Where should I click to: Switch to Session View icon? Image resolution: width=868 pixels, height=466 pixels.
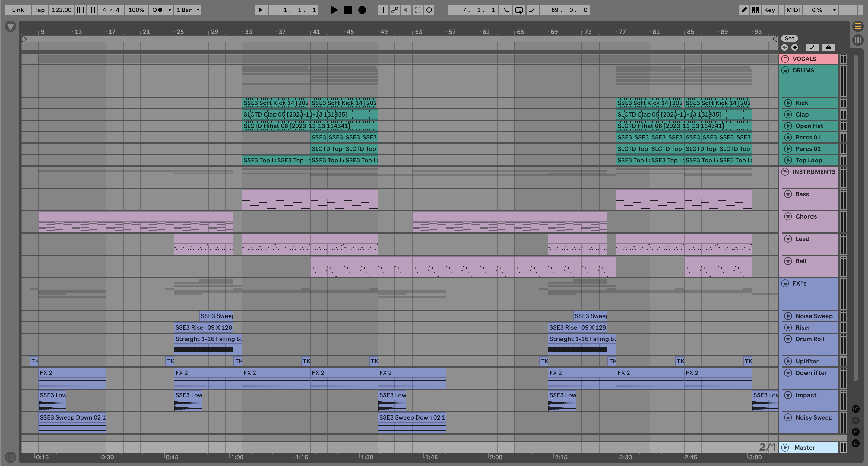click(x=858, y=40)
